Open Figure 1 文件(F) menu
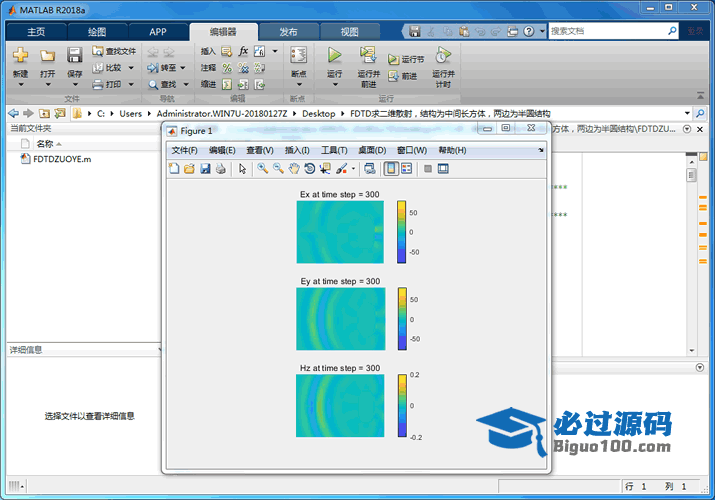This screenshot has width=715, height=500. click(x=184, y=150)
